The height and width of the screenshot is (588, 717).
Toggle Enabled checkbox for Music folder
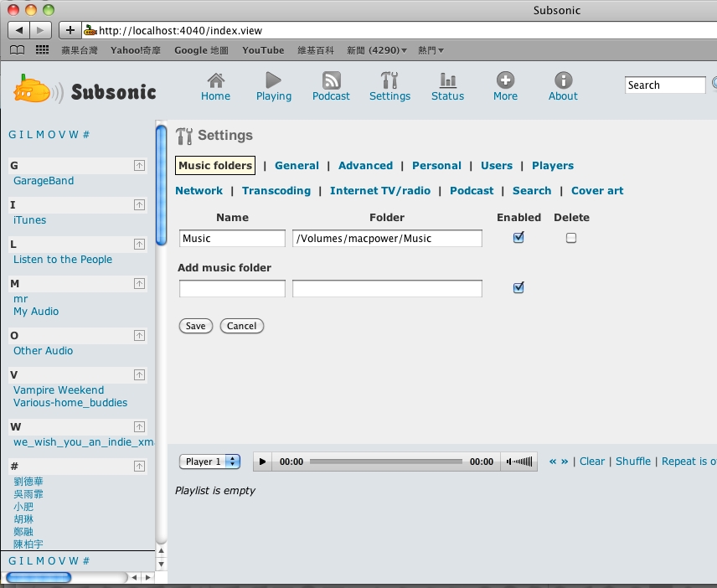coord(518,237)
